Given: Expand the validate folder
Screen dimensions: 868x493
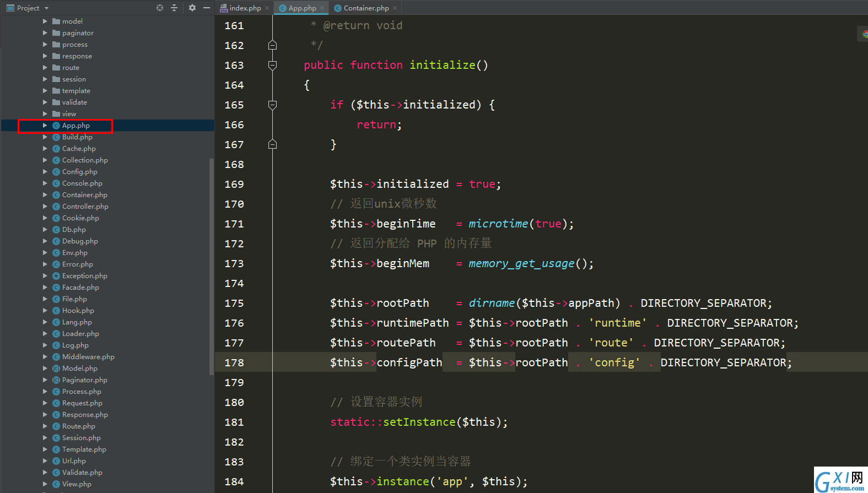Looking at the screenshot, I should (x=45, y=102).
